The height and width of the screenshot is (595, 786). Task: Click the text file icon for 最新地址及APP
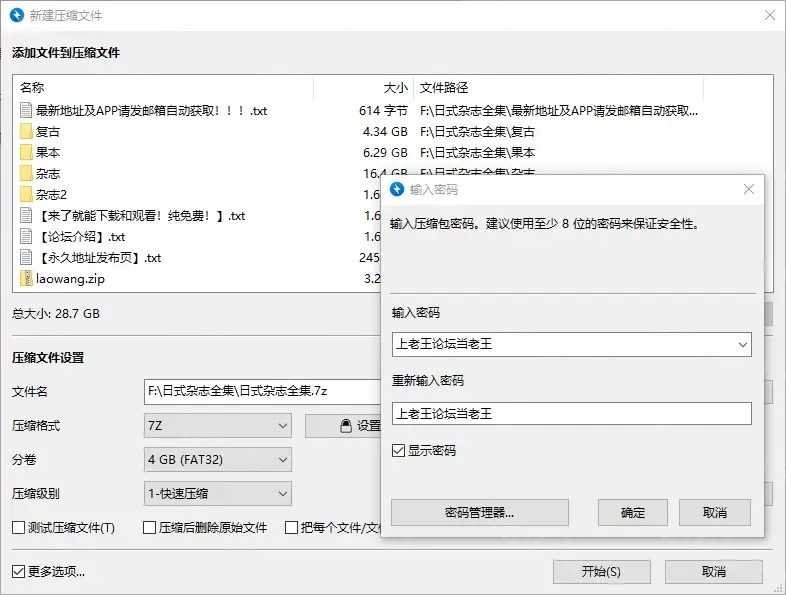pos(26,111)
